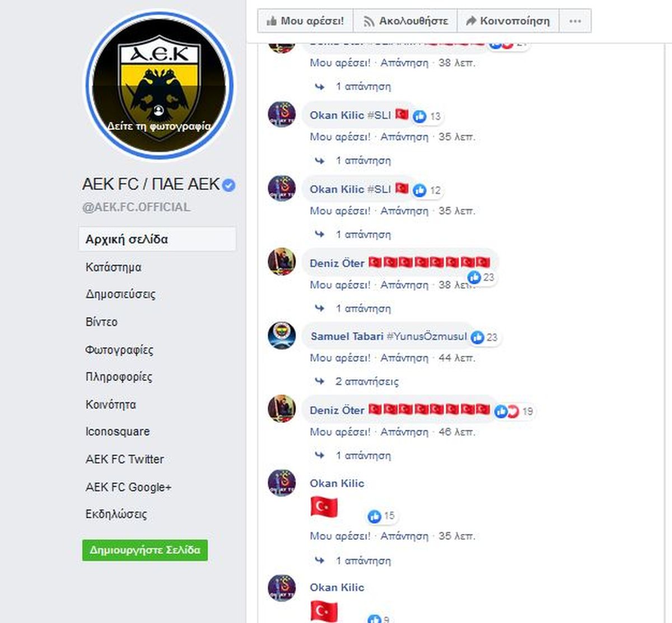Image resolution: width=672 pixels, height=623 pixels.
Task: Expand the 2 απαντήσεις replies thread
Action: point(367,382)
